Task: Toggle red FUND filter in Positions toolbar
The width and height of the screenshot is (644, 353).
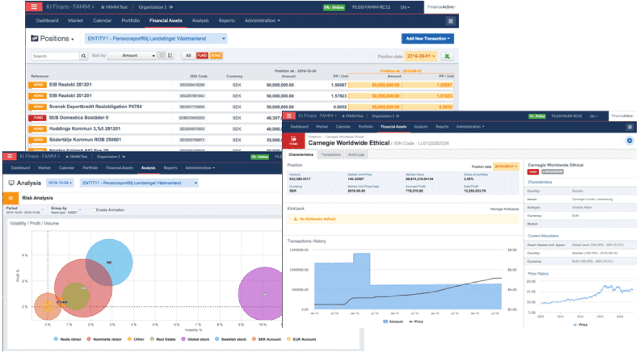Action: (x=202, y=55)
